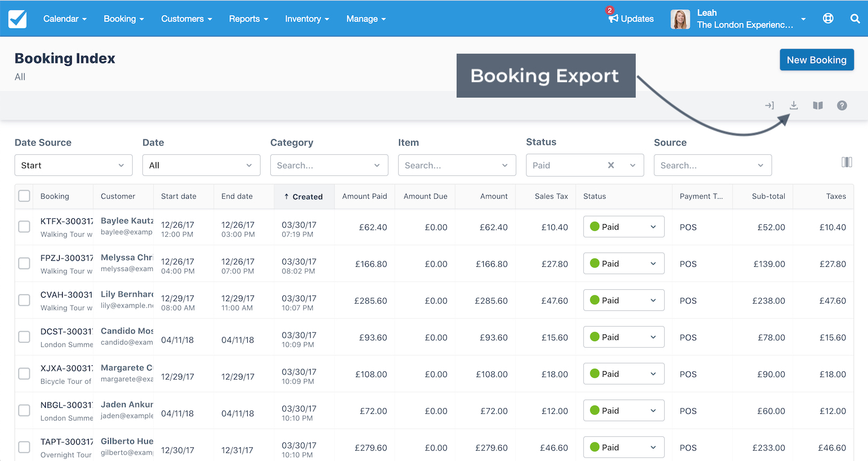Open the Date Source dropdown showing Start
868x461 pixels.
pos(74,165)
